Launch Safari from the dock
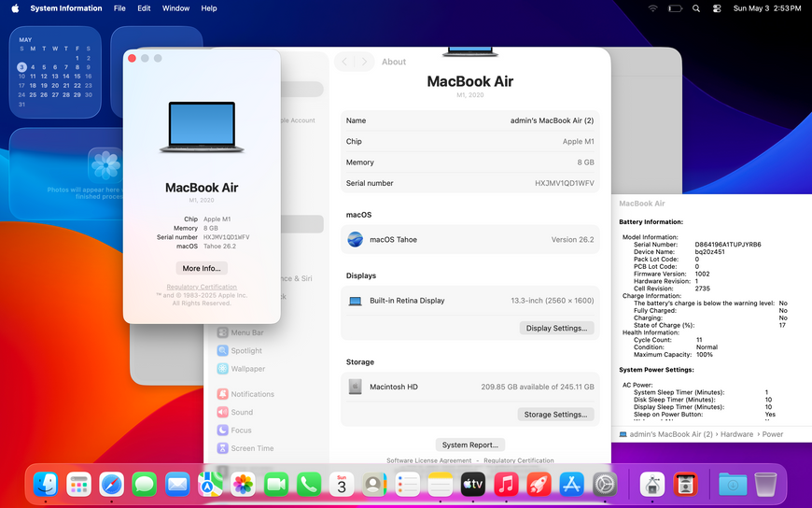 point(112,485)
